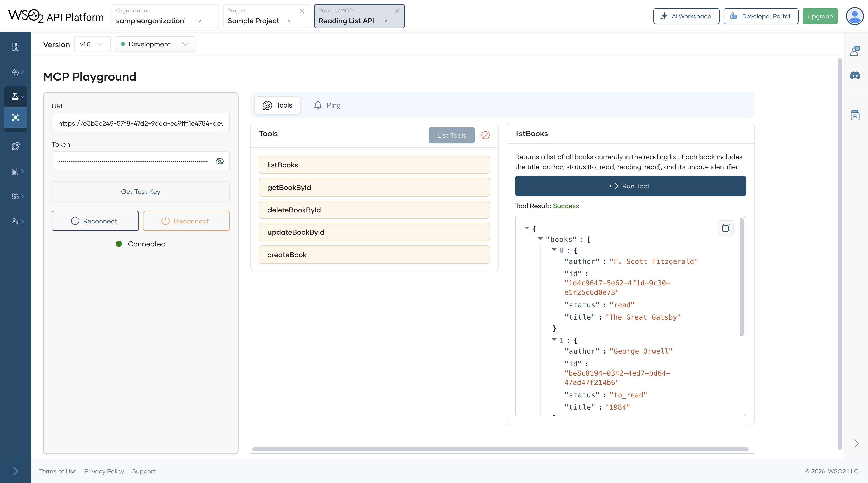
Task: Click the Get Test Key button
Action: point(140,191)
